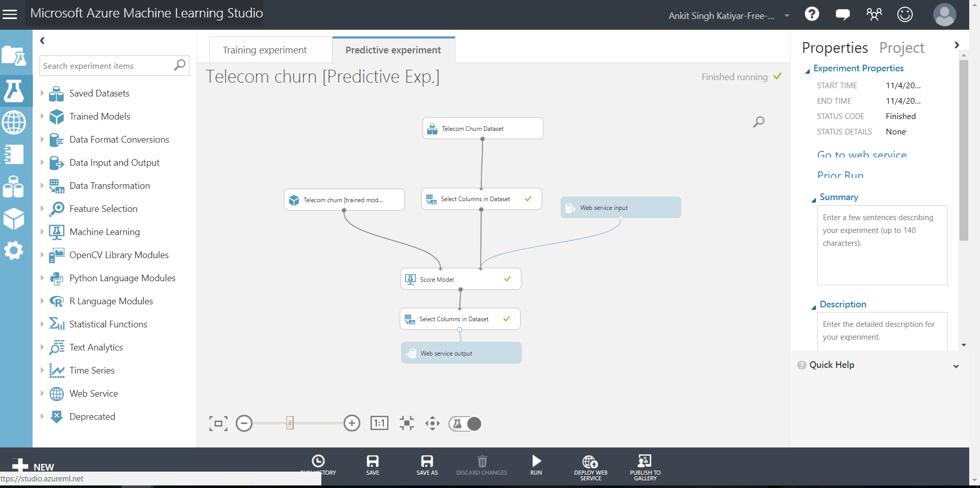980x488 pixels.
Task: Click Go to web service link
Action: click(861, 155)
